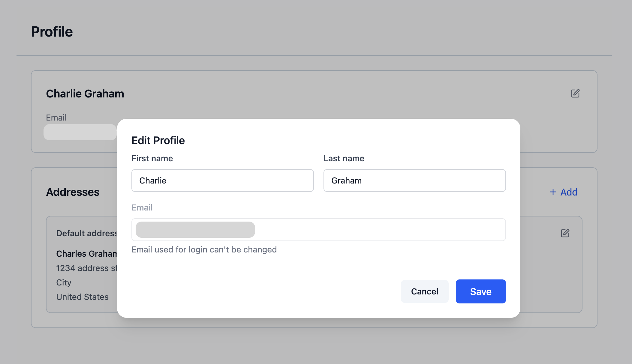
Task: Click the First name label
Action: point(152,158)
